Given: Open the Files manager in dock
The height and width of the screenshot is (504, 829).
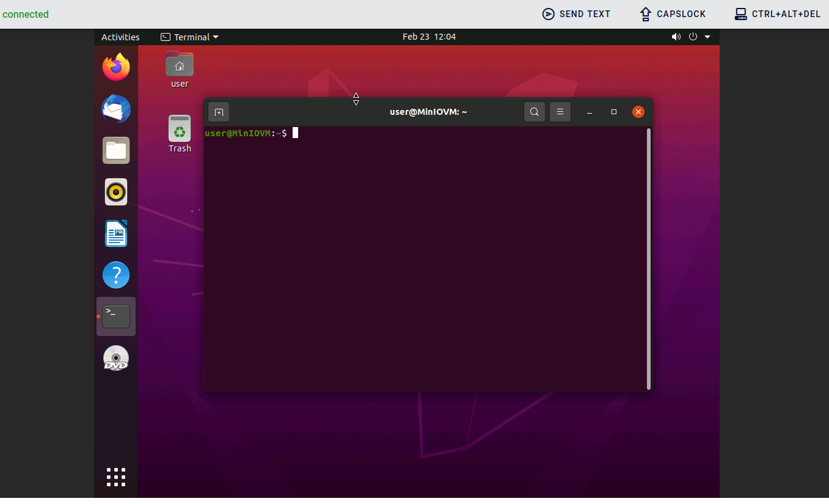Looking at the screenshot, I should [x=116, y=150].
